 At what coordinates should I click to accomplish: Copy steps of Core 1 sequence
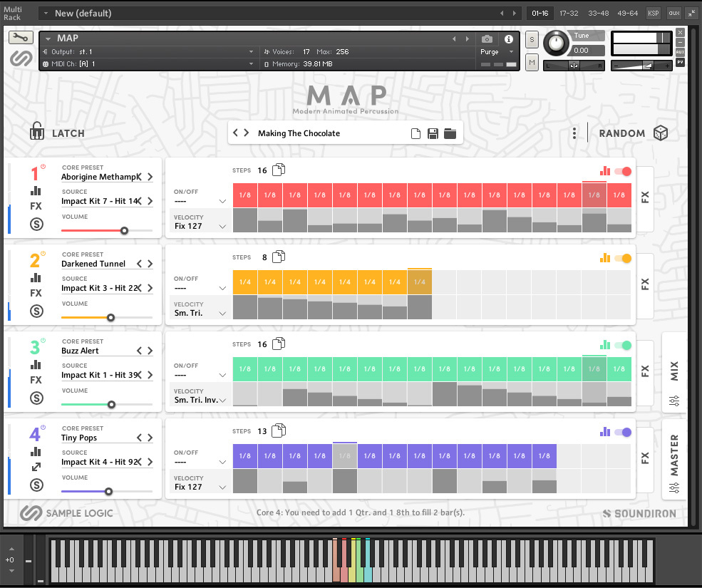pyautogui.click(x=279, y=170)
